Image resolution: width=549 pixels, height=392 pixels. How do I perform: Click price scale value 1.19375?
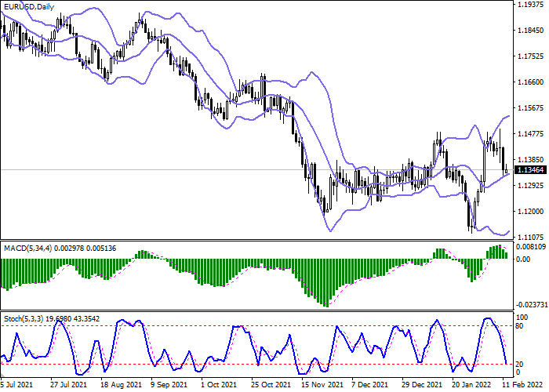[531, 5]
